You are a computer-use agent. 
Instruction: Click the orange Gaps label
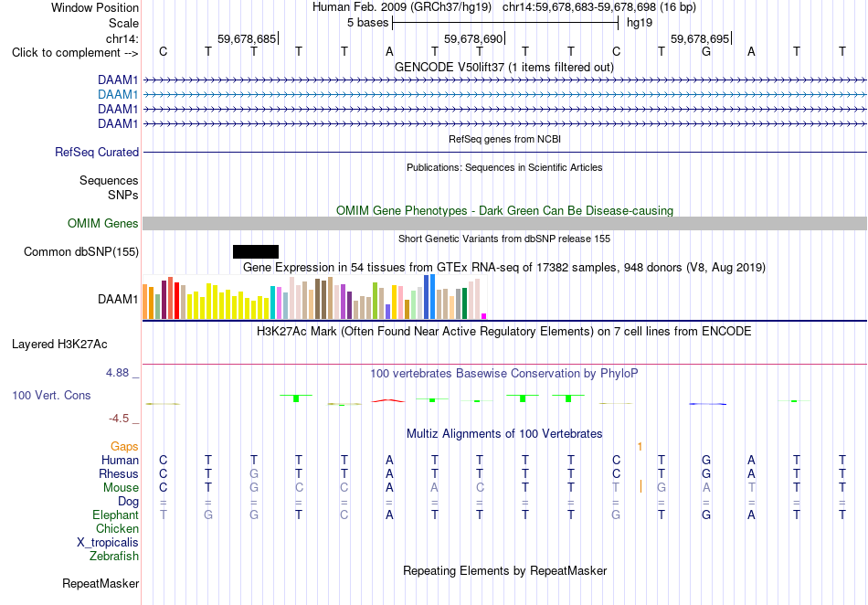coord(124,446)
